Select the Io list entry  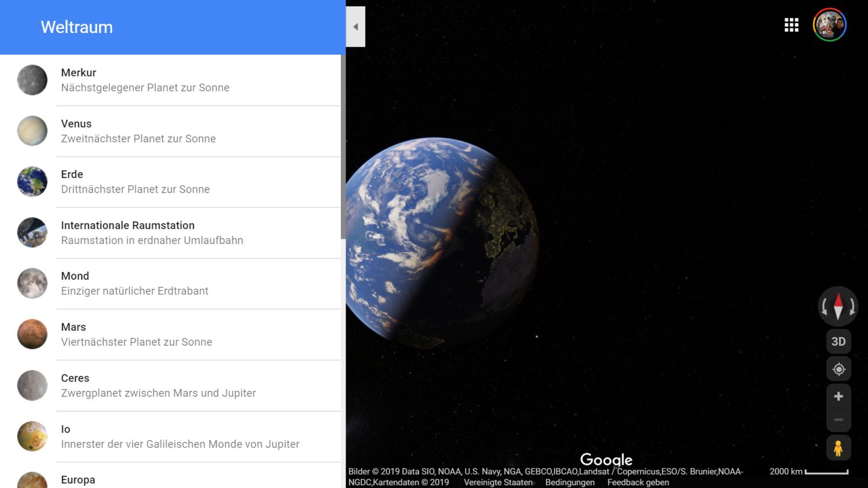pyautogui.click(x=170, y=437)
